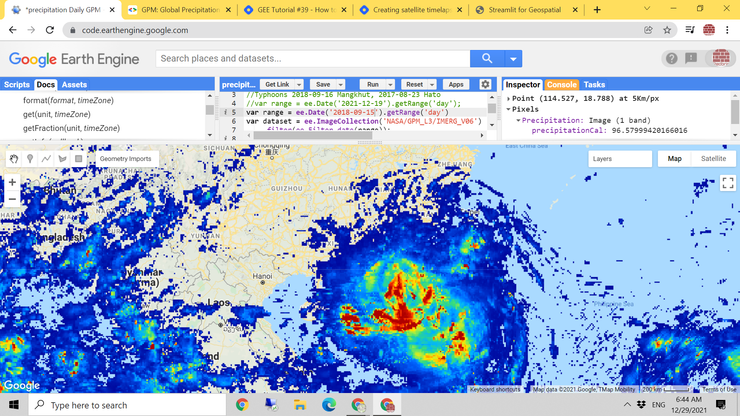Click the blue search magnifier button
740x416 pixels.
pos(487,59)
